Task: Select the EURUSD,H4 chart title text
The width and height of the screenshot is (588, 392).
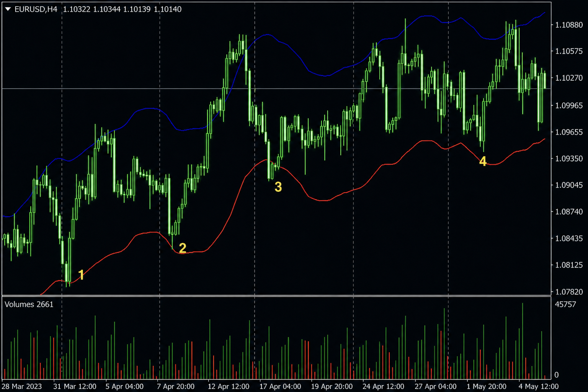Action: (x=36, y=9)
